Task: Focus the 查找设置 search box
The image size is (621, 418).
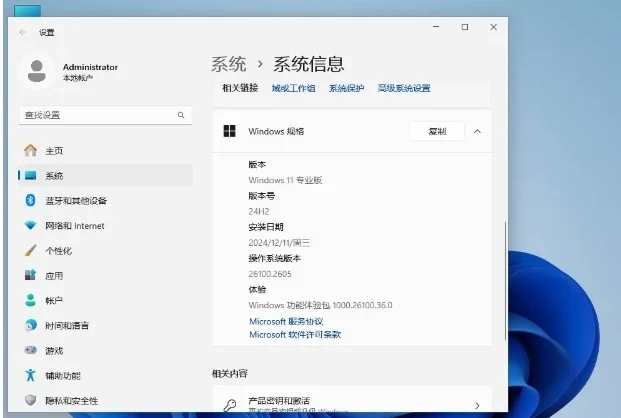Action: click(x=105, y=115)
